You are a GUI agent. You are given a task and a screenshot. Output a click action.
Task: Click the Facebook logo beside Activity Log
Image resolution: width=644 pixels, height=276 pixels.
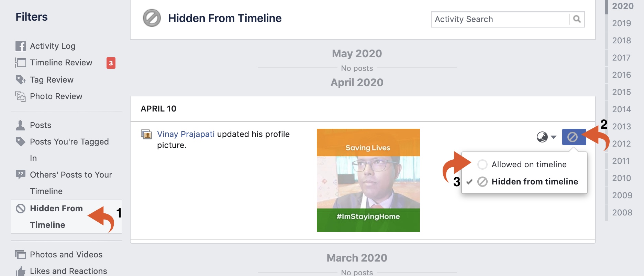pyautogui.click(x=21, y=46)
